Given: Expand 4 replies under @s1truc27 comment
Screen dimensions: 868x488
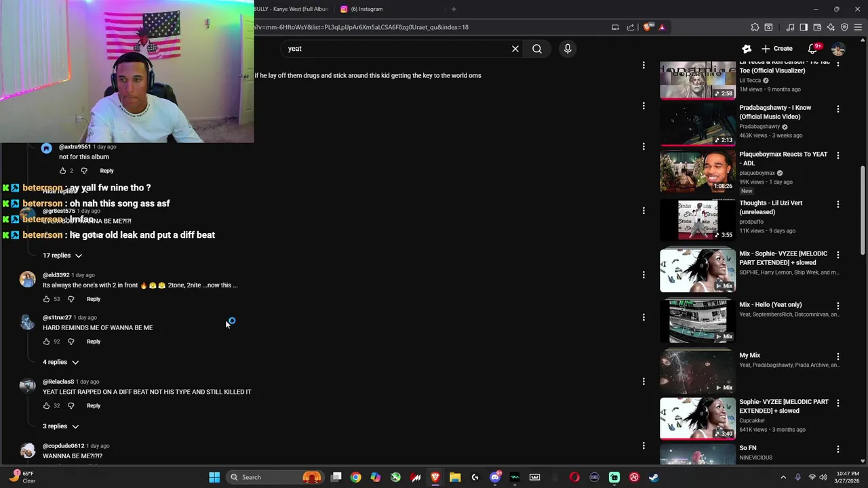Looking at the screenshot, I should [61, 362].
